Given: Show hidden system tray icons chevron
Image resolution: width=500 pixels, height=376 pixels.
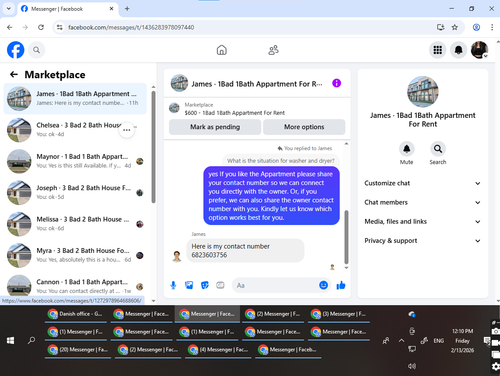Looking at the screenshot, I should point(401,340).
